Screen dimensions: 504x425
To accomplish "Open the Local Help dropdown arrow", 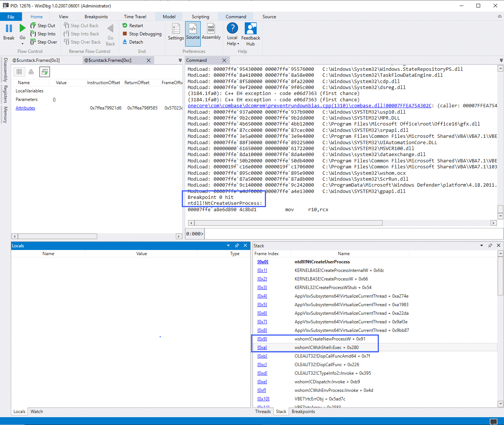I will click(x=238, y=44).
